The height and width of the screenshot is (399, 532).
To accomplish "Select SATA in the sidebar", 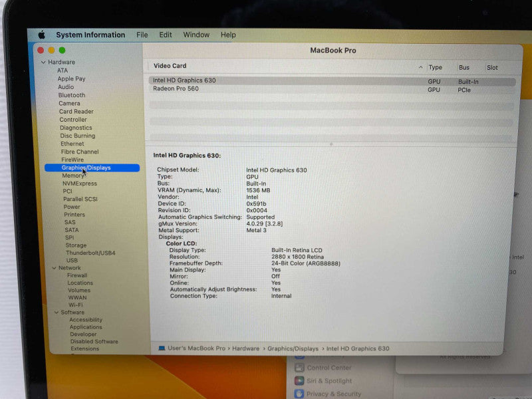I will tap(72, 230).
